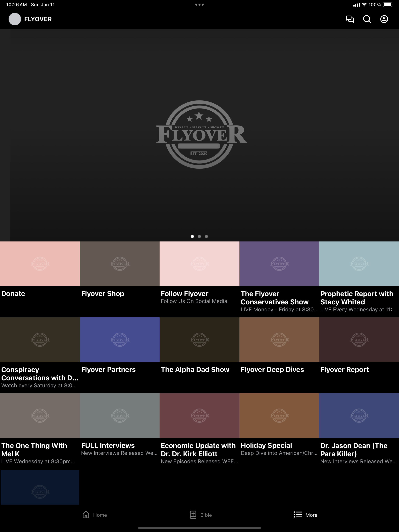Open The Alpha Dad Show thumbnail
This screenshot has width=399, height=532.
(199, 340)
